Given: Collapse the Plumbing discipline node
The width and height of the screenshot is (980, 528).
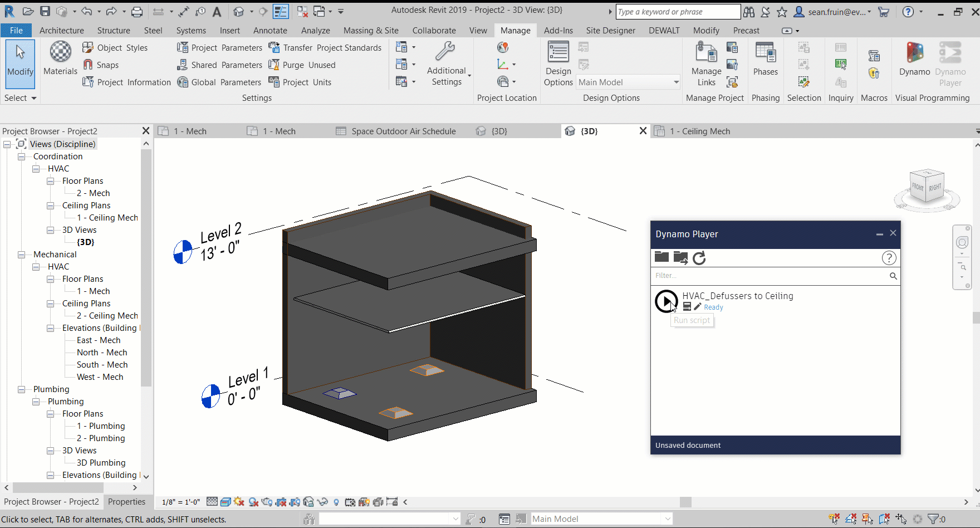Looking at the screenshot, I should point(21,389).
